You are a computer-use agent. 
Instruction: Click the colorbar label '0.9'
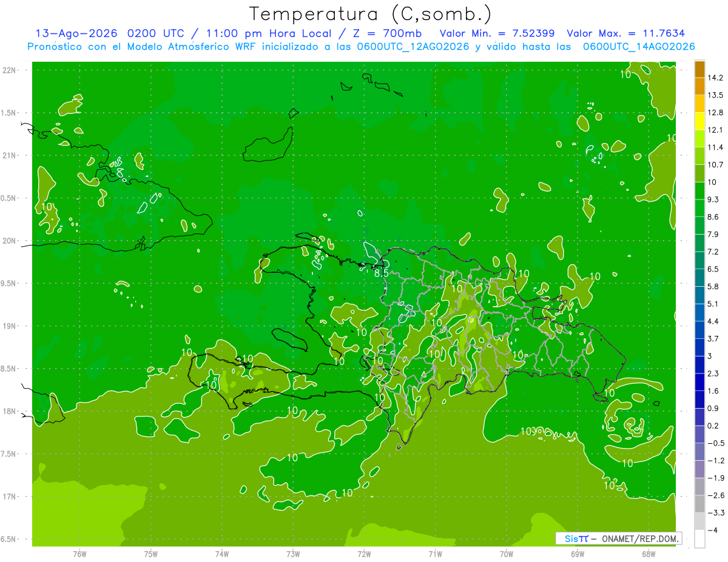point(713,408)
